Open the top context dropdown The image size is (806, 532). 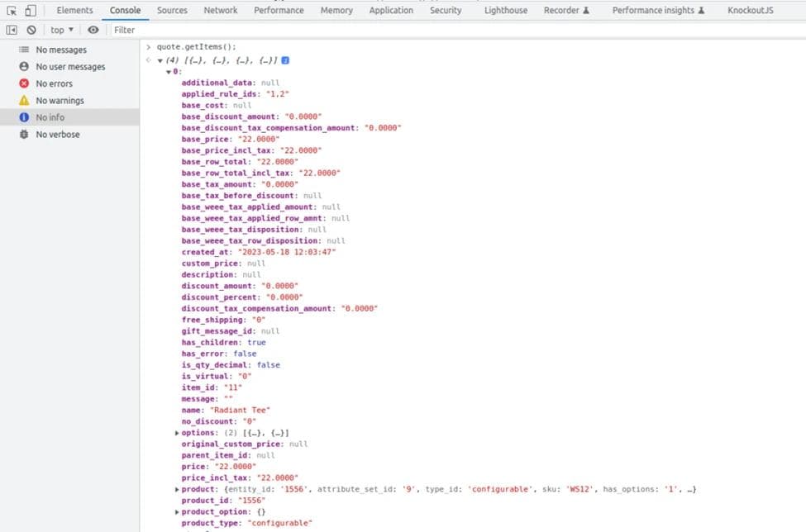click(x=62, y=30)
